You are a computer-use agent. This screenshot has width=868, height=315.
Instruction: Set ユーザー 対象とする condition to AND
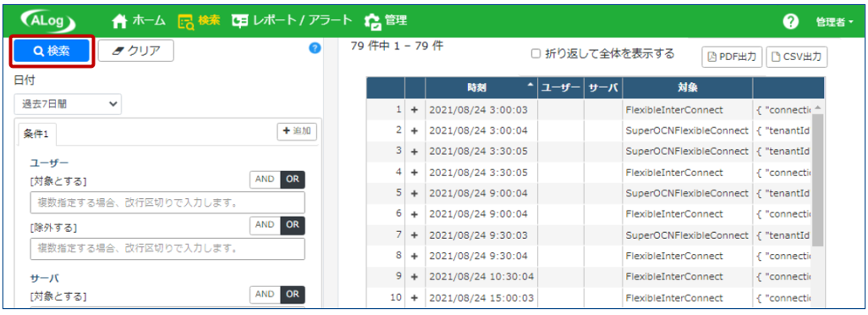(x=265, y=180)
